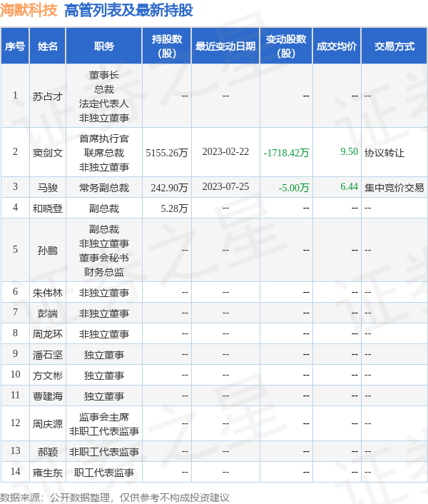Click the name 潘石坚
The image size is (428, 504).
(x=48, y=355)
